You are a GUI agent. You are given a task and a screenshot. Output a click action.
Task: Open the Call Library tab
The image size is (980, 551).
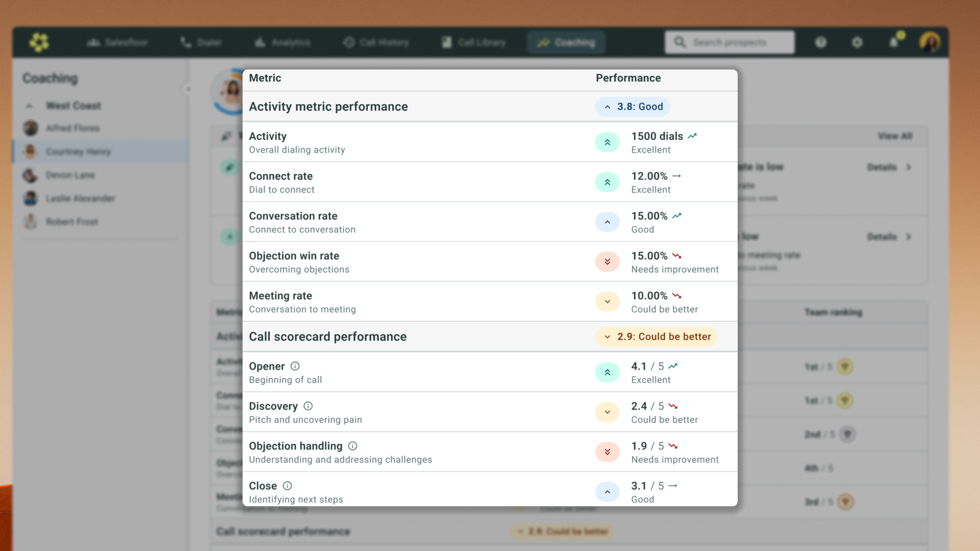[474, 42]
